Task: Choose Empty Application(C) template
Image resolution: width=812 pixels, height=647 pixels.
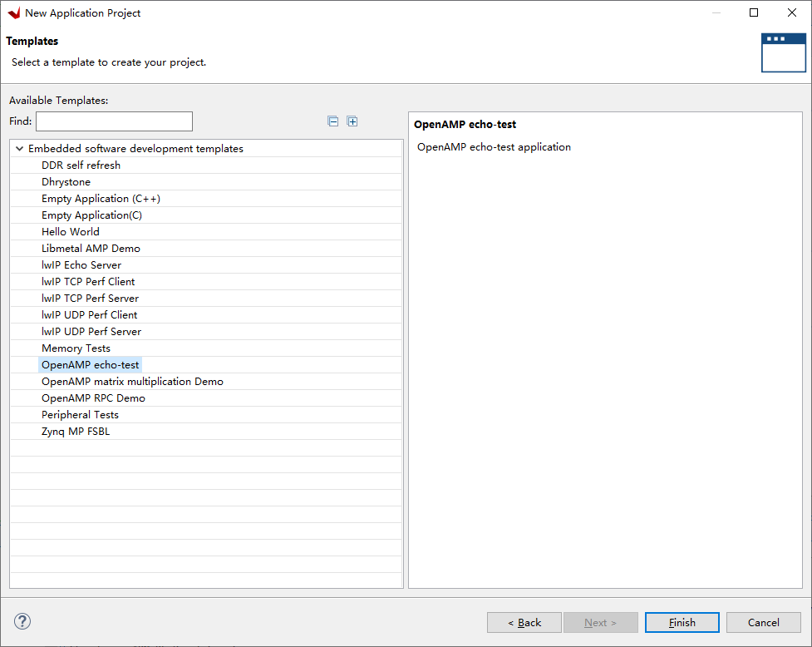Action: click(91, 215)
